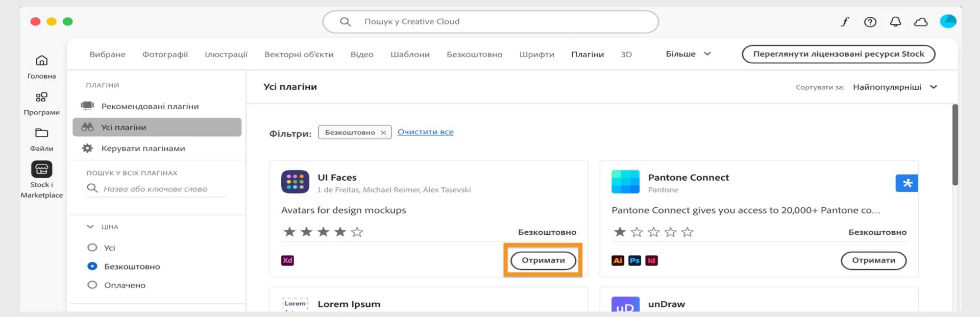Screen dimensions: 980x317
Task: Switch to the 3D tab
Action: coord(626,55)
